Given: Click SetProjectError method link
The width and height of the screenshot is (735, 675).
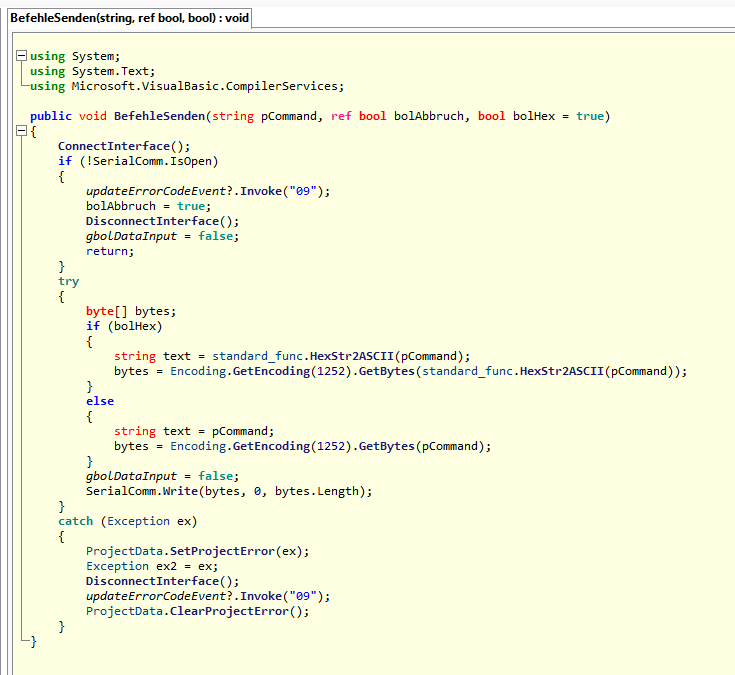Looking at the screenshot, I should tap(222, 551).
